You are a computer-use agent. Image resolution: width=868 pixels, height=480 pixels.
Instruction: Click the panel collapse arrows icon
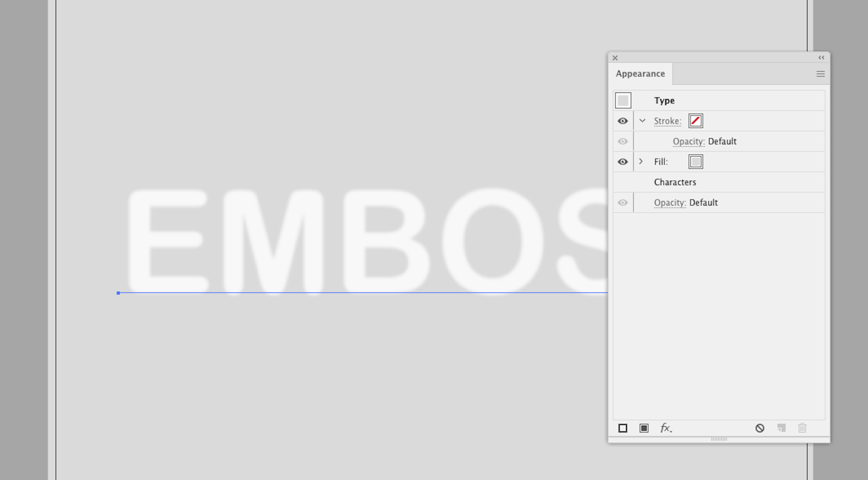(x=821, y=57)
